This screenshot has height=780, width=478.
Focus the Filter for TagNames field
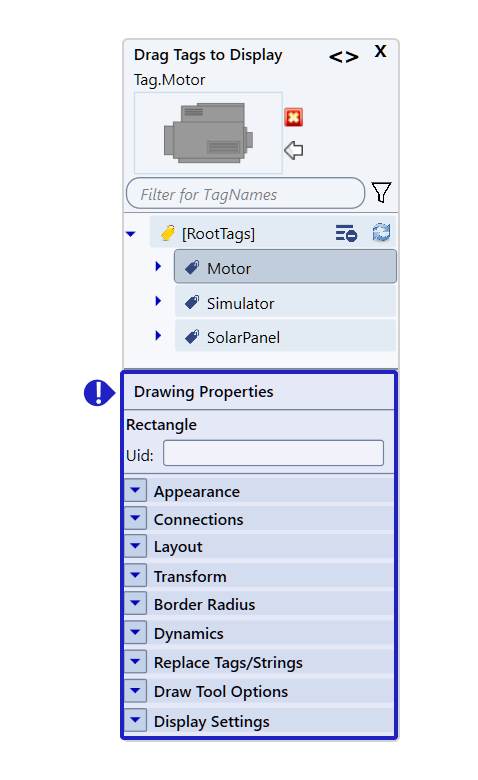point(246,194)
